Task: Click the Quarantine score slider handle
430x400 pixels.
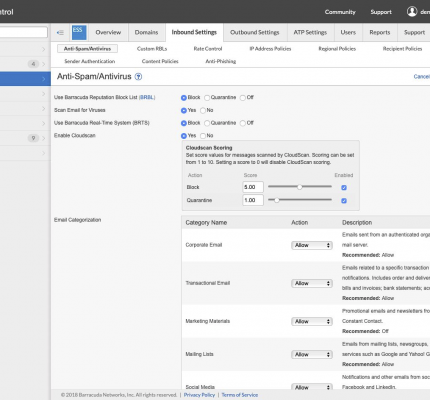Action: coord(276,200)
